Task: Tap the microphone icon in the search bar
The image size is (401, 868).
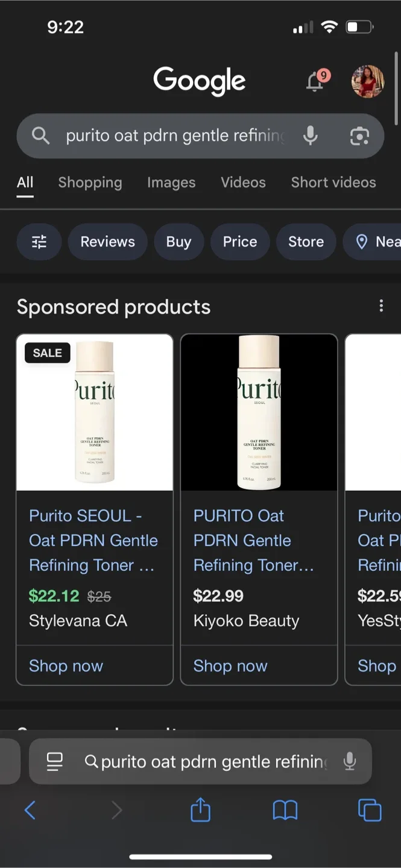Action: 310,136
